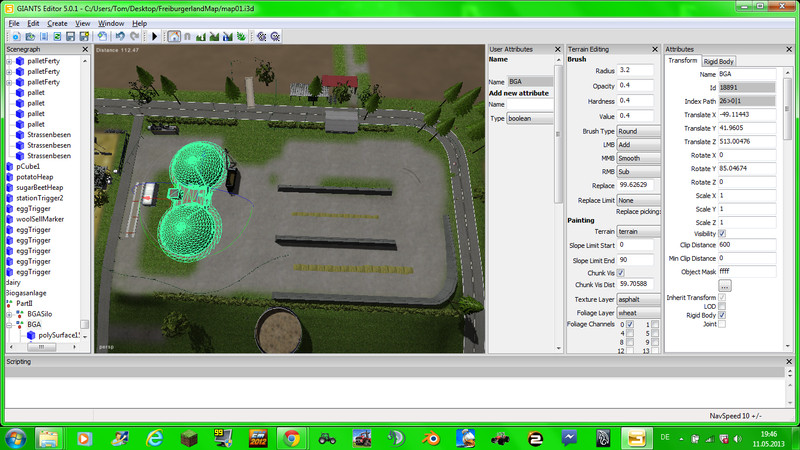Start the game with Play button

point(155,37)
